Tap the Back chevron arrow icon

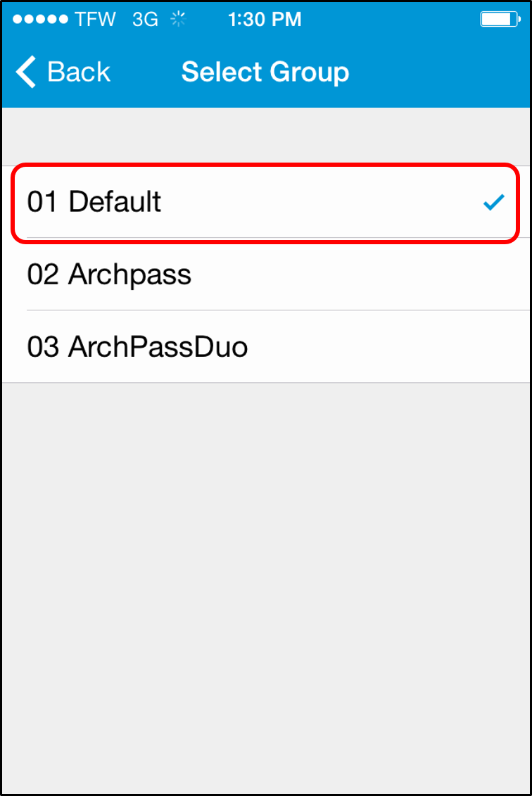(x=25, y=72)
